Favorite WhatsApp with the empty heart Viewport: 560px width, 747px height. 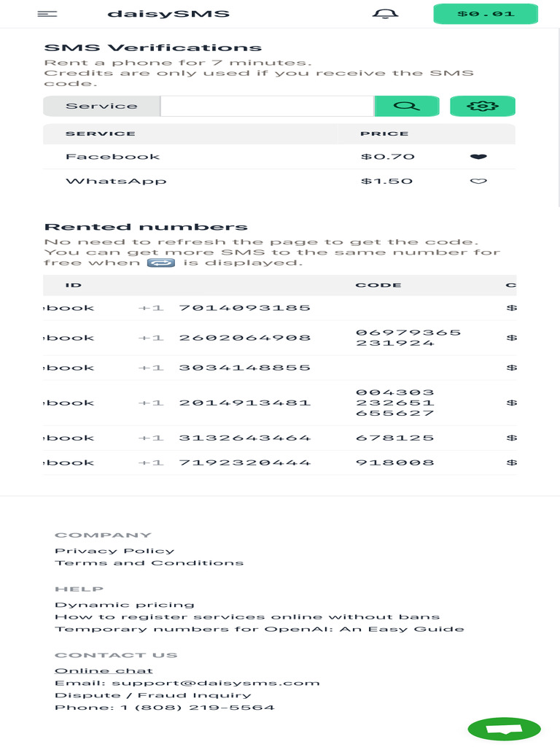coord(478,182)
